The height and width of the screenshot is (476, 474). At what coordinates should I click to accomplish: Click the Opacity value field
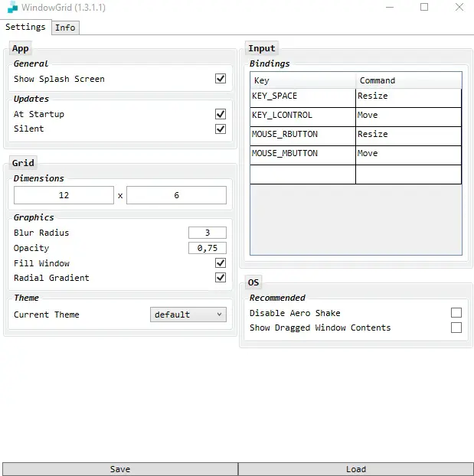click(x=208, y=248)
